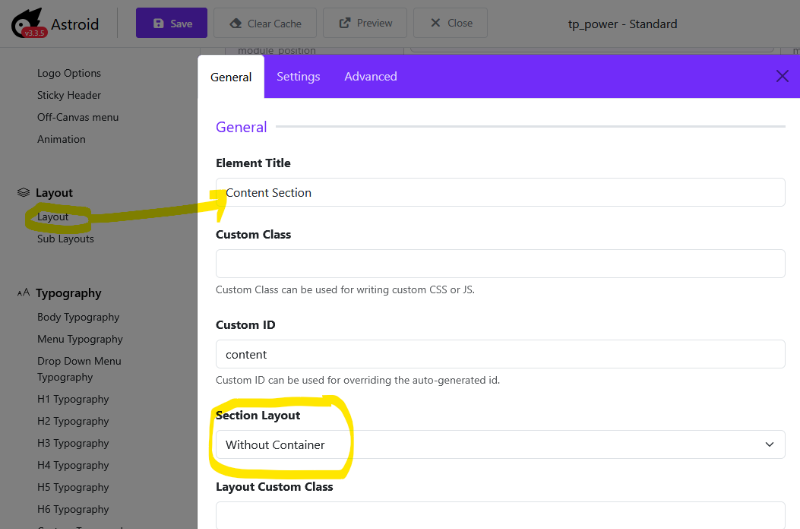Click the Typography section icon
The image size is (800, 529).
24,293
